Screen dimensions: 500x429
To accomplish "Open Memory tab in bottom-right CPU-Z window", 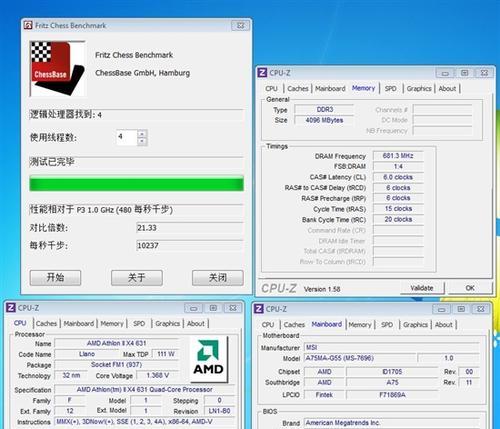I will point(360,325).
